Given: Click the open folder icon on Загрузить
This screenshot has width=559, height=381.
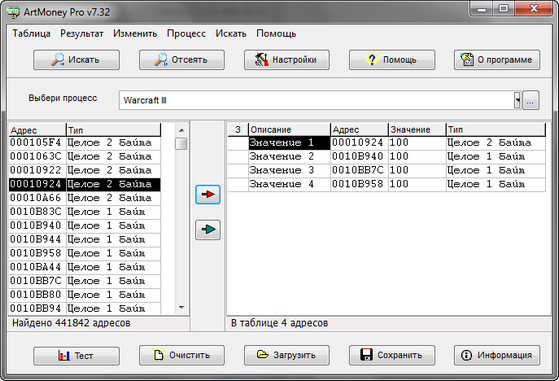Looking at the screenshot, I should point(262,355).
